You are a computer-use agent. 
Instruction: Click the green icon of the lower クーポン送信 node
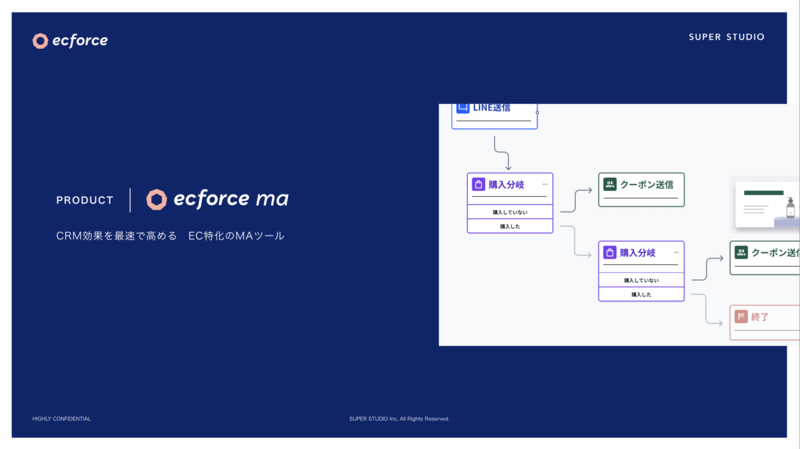(741, 253)
